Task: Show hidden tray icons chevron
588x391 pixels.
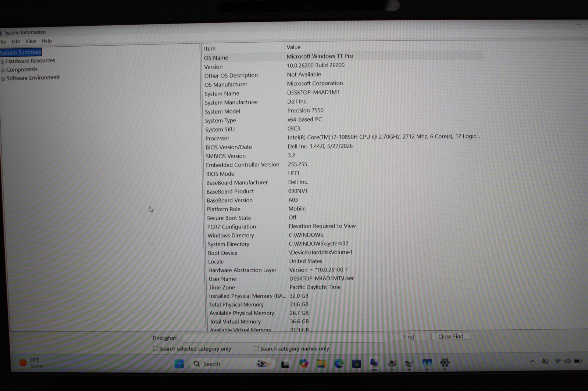Action: (532, 361)
